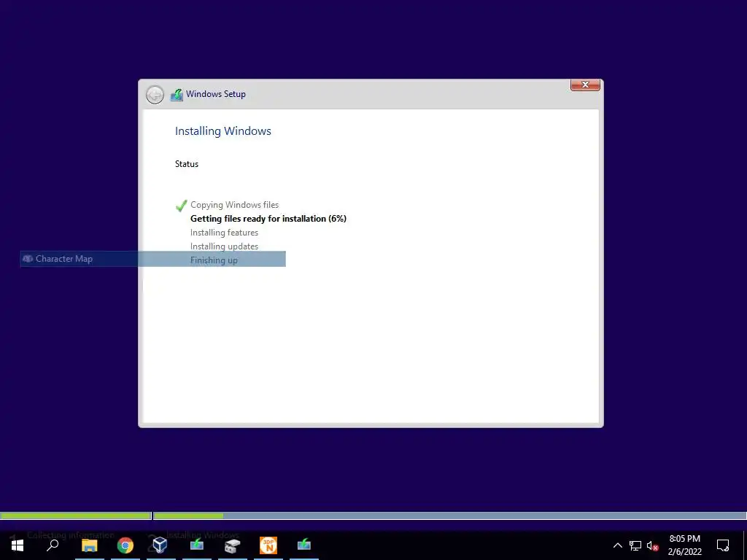Click the Installing Windows heading
The image size is (747, 560).
pos(223,131)
